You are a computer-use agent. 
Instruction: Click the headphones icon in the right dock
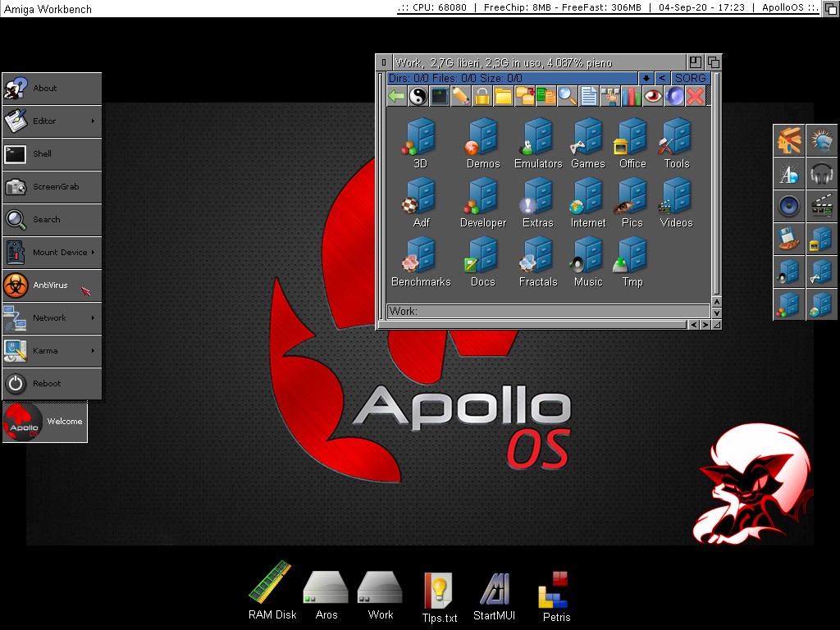(x=821, y=173)
